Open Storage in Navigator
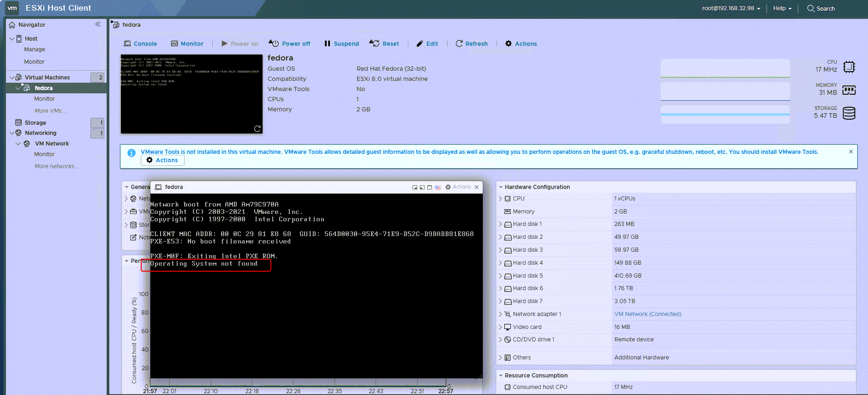The image size is (868, 395). point(36,123)
